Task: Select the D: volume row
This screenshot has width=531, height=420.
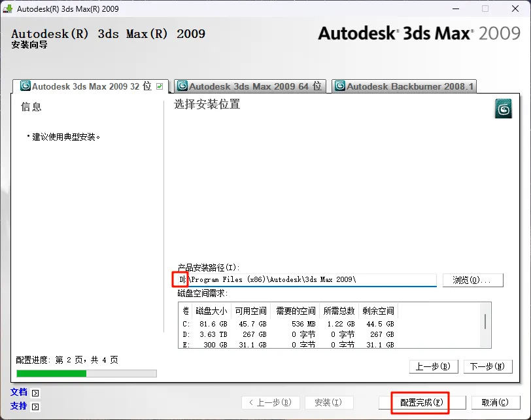Action: [288, 335]
